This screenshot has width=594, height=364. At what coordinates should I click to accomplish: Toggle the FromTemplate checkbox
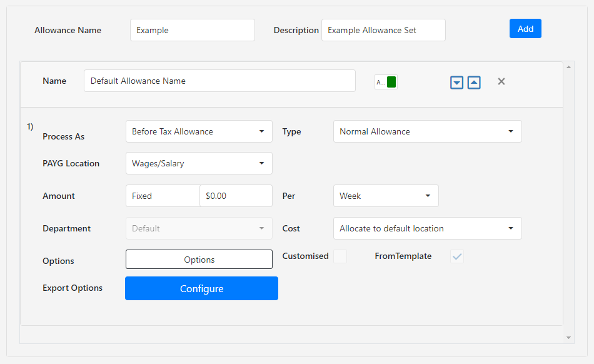(457, 256)
